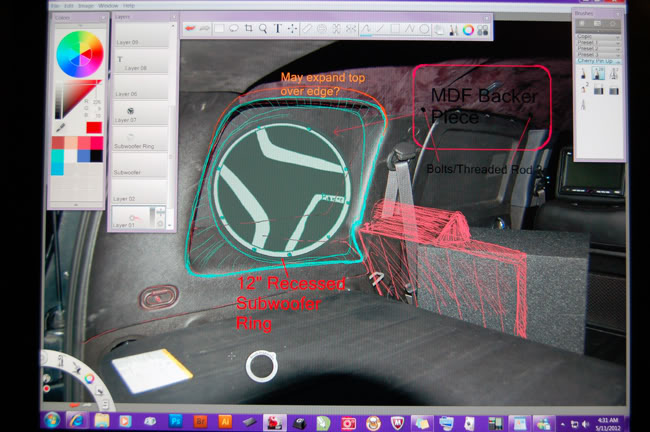Click the grey Redo arrow in the toolbar
The image size is (650, 432).
tap(204, 28)
